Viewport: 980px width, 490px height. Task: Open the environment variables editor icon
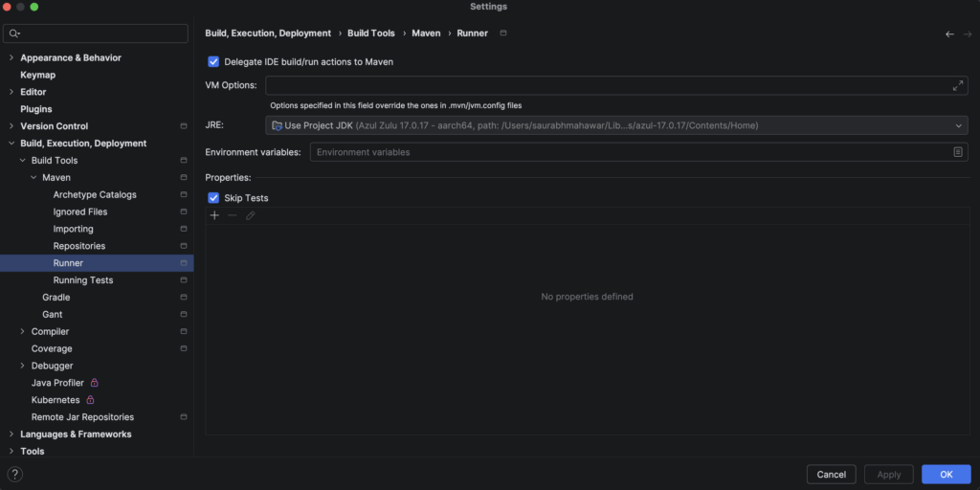point(958,152)
